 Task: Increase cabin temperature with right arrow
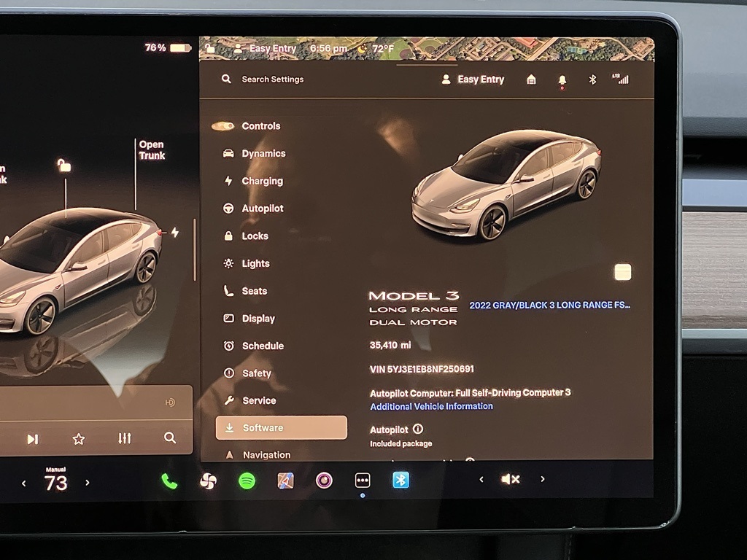(88, 483)
